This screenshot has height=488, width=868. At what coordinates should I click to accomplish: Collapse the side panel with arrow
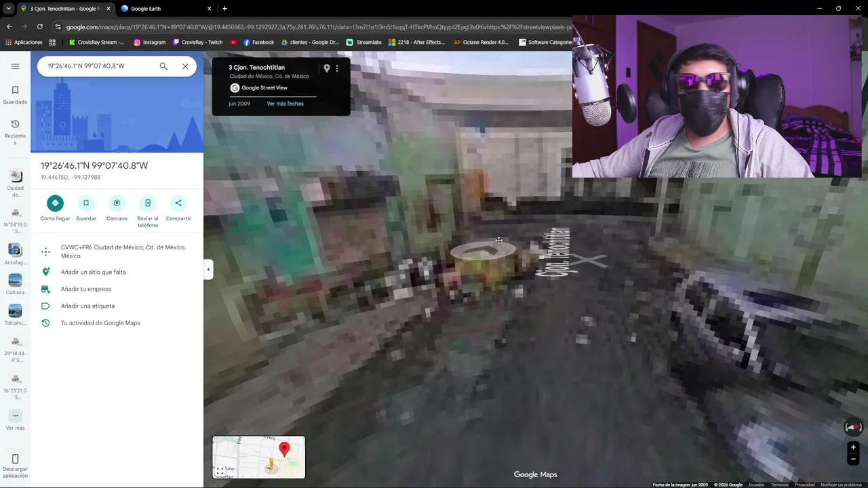208,269
